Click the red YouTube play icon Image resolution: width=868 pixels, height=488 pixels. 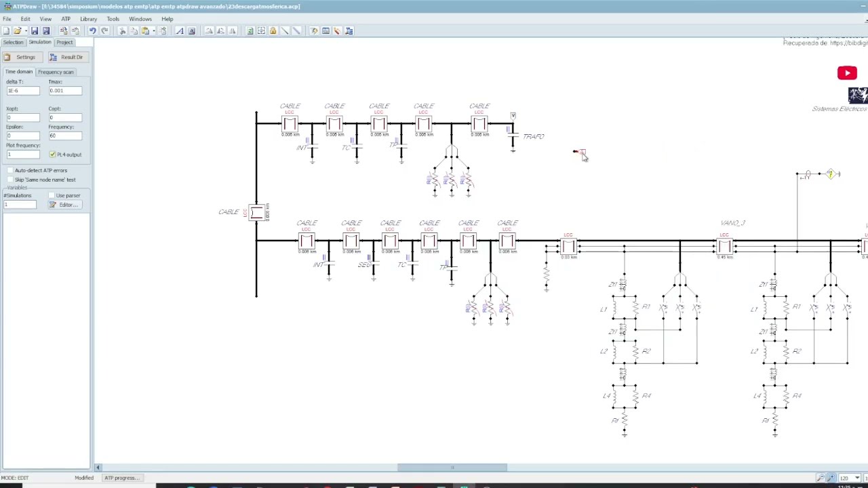(x=847, y=73)
